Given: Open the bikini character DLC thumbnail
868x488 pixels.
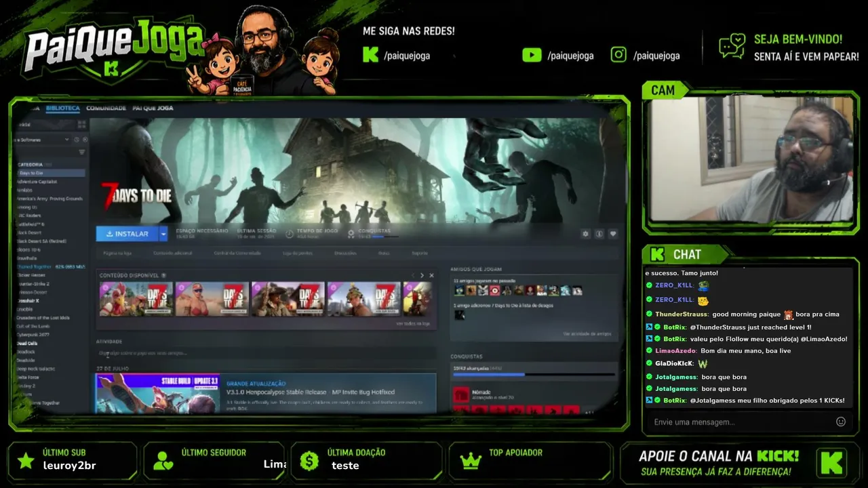Looking at the screenshot, I should coord(212,299).
